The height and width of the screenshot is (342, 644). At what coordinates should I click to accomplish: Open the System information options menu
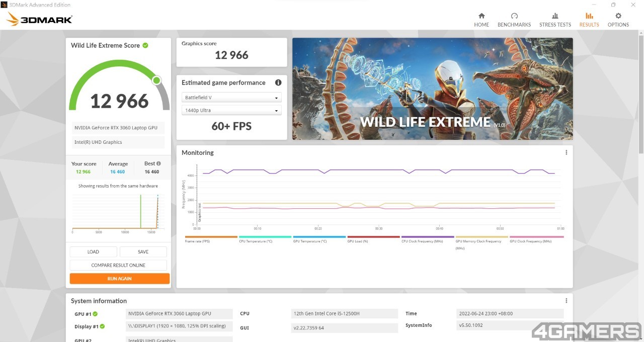tap(566, 301)
